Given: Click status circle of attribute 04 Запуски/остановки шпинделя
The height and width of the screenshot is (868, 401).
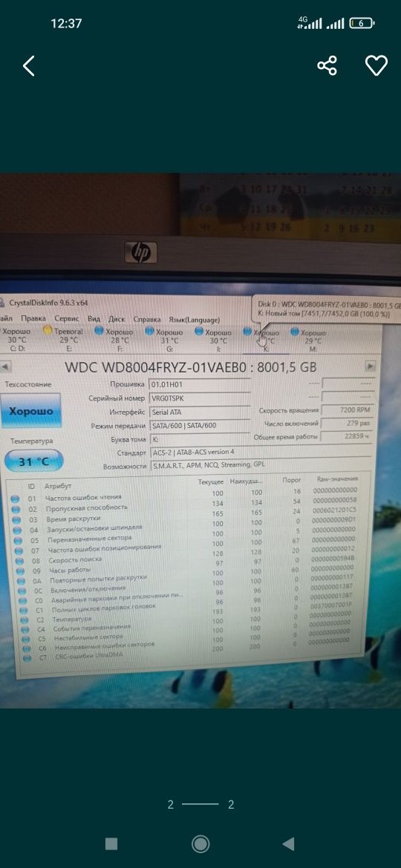Looking at the screenshot, I should [16, 530].
